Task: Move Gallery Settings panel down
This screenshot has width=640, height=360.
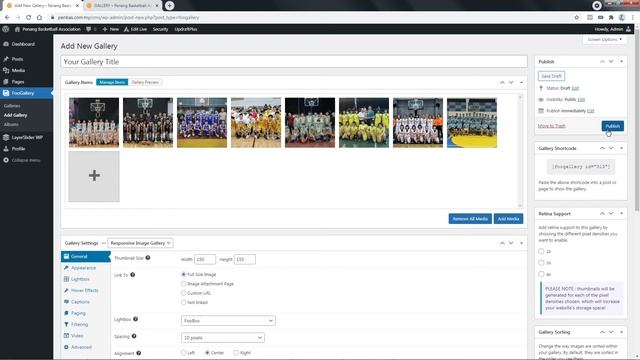Action: click(511, 243)
